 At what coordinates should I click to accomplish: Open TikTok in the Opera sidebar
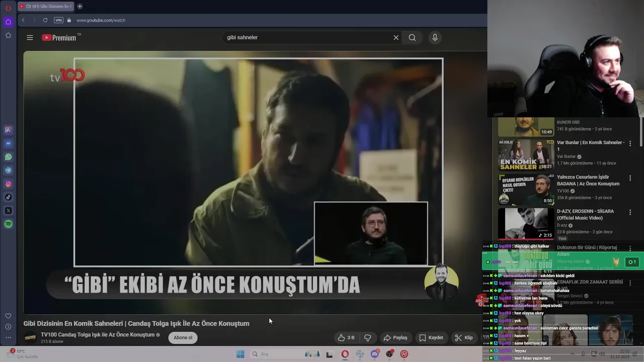[8, 197]
